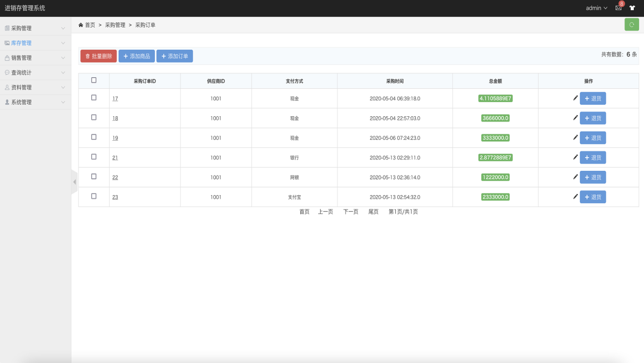Click pencil edit icon for order 19
644x363 pixels.
(x=575, y=137)
